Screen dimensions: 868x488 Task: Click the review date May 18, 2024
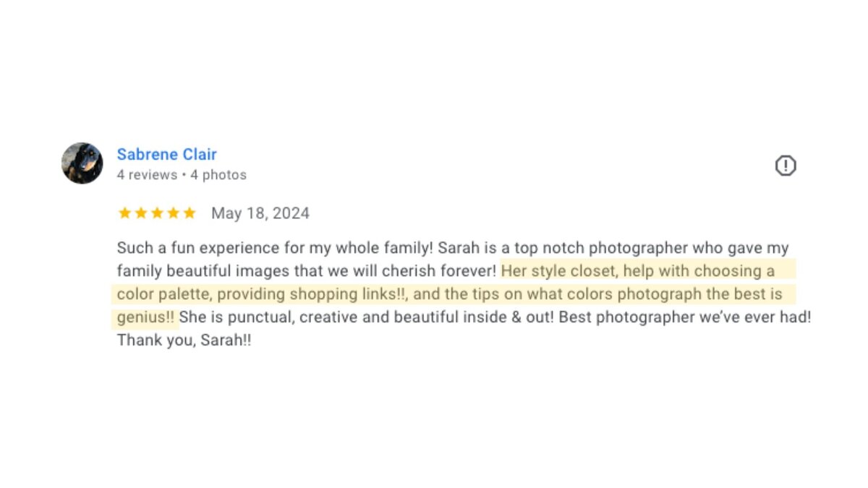[x=260, y=213]
